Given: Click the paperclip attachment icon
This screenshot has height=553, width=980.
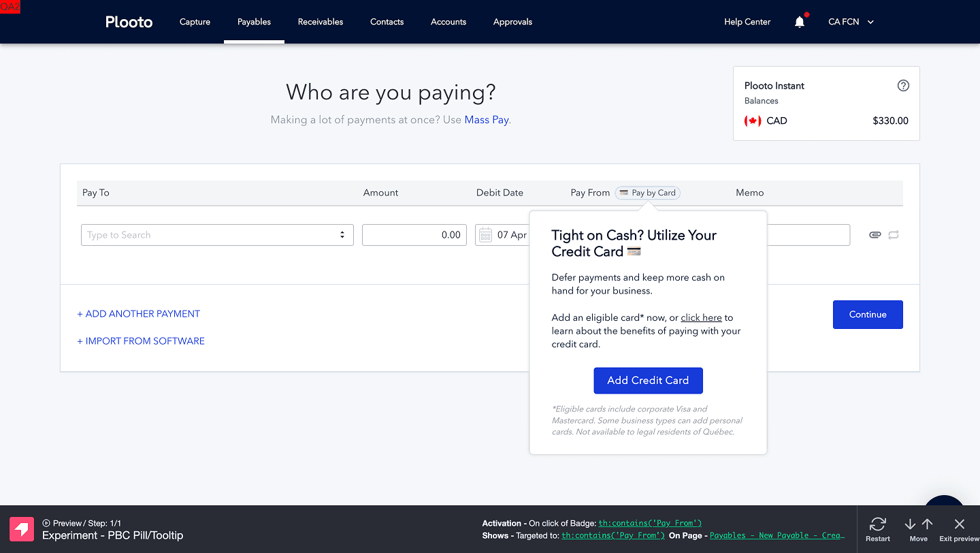Looking at the screenshot, I should 875,235.
